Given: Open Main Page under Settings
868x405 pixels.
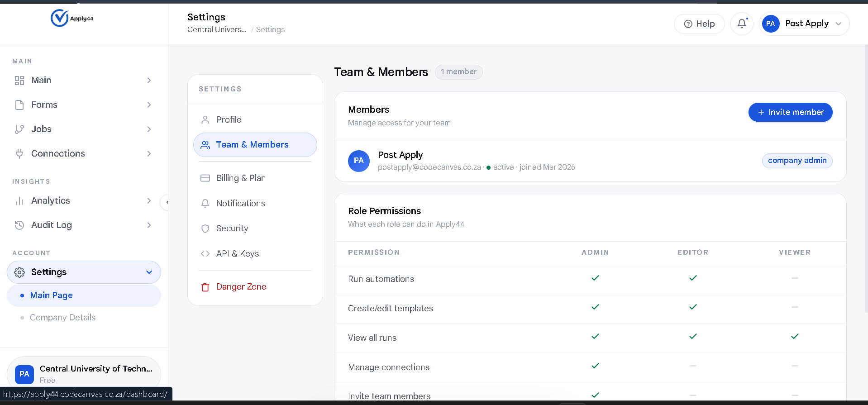Looking at the screenshot, I should tap(84, 295).
